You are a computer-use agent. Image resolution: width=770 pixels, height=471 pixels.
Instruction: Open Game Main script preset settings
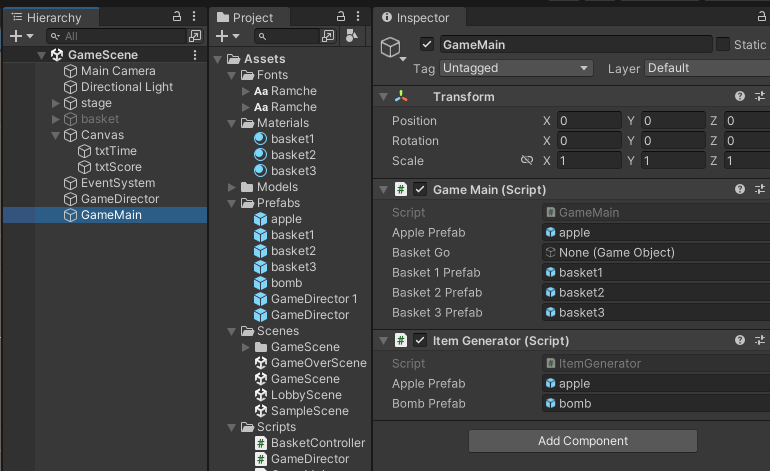(x=760, y=189)
